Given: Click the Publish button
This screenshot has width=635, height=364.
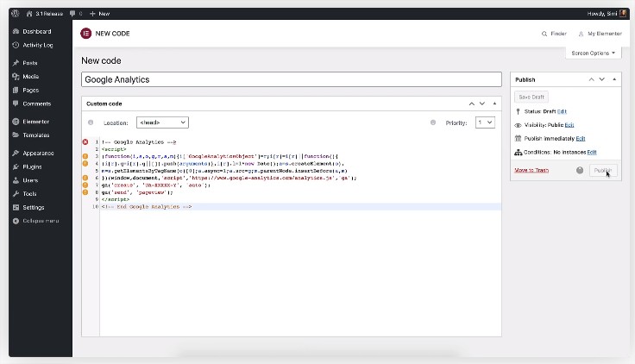Looking at the screenshot, I should pos(603,171).
